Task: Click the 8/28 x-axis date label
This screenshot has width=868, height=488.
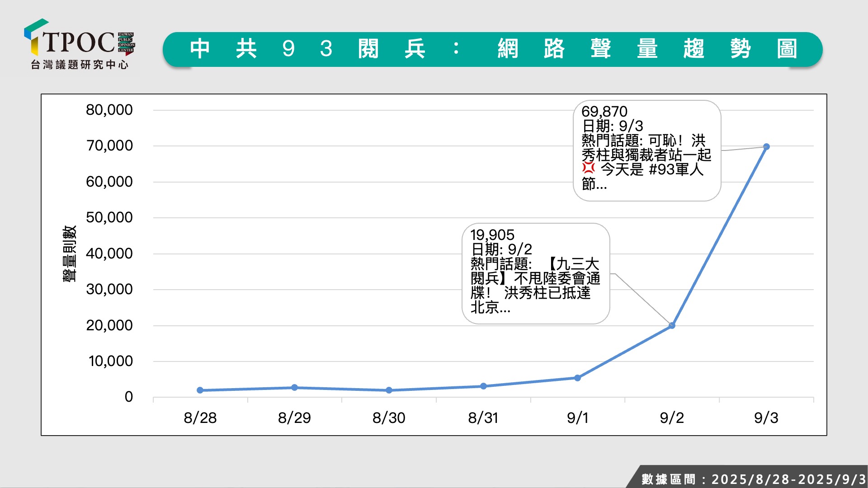Action: 200,418
